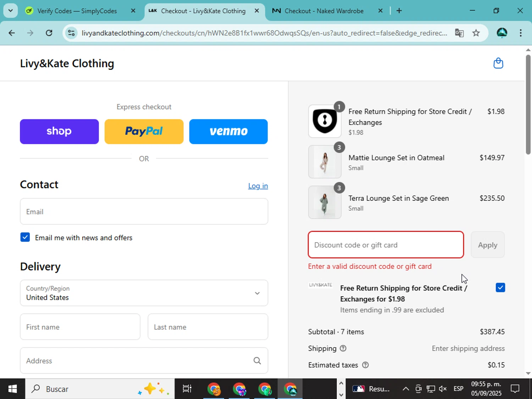This screenshot has width=532, height=399.
Task: Click the page vertical scrollbar thumb
Action: [x=528, y=105]
